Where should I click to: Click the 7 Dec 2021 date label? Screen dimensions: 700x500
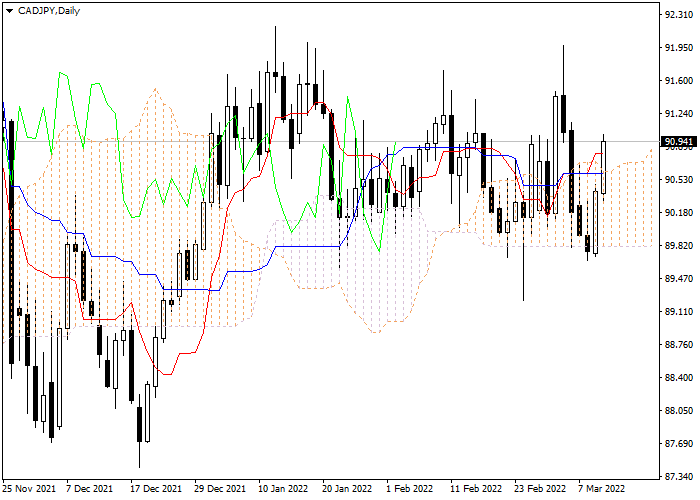90,488
